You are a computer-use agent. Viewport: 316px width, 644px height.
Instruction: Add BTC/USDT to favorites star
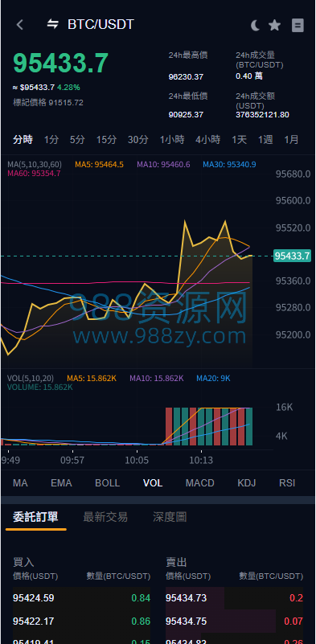click(274, 26)
